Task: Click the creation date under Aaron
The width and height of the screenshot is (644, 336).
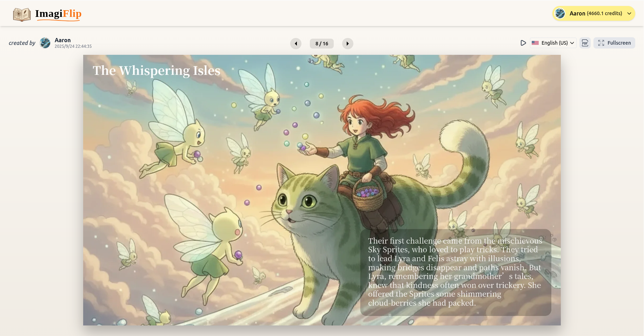Action: point(73,46)
